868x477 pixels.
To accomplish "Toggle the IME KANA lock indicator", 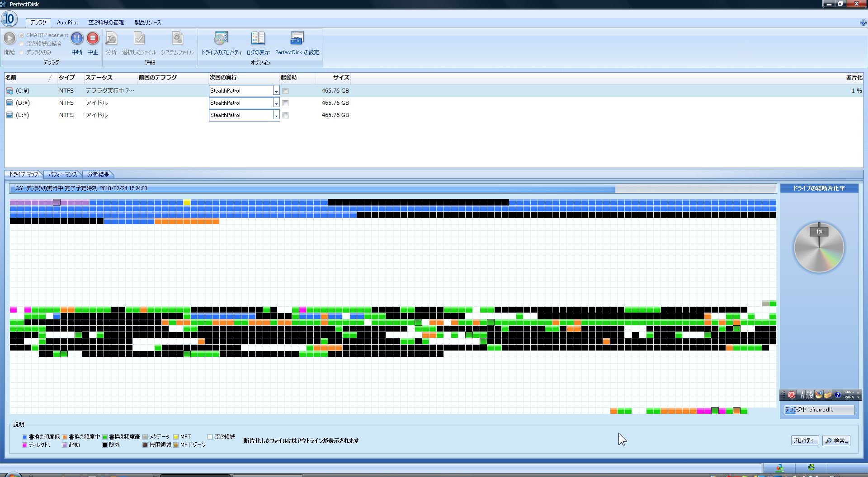I will (849, 397).
